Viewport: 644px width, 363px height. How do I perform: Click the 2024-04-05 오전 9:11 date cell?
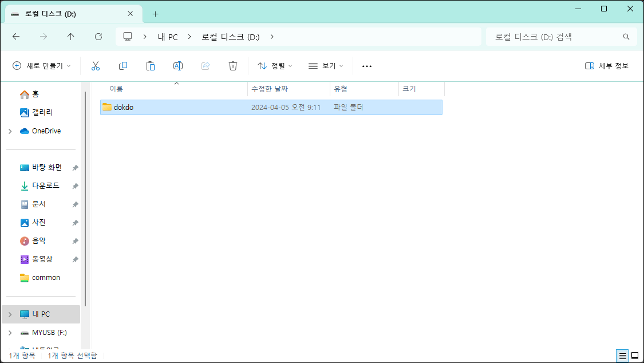286,108
